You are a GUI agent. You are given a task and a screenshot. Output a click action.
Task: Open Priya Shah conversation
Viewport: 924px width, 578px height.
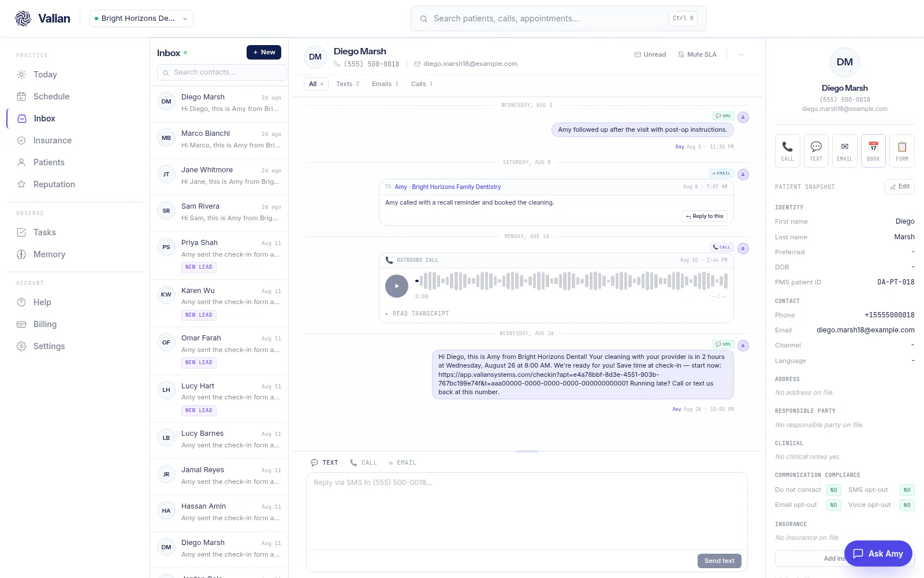coord(219,255)
